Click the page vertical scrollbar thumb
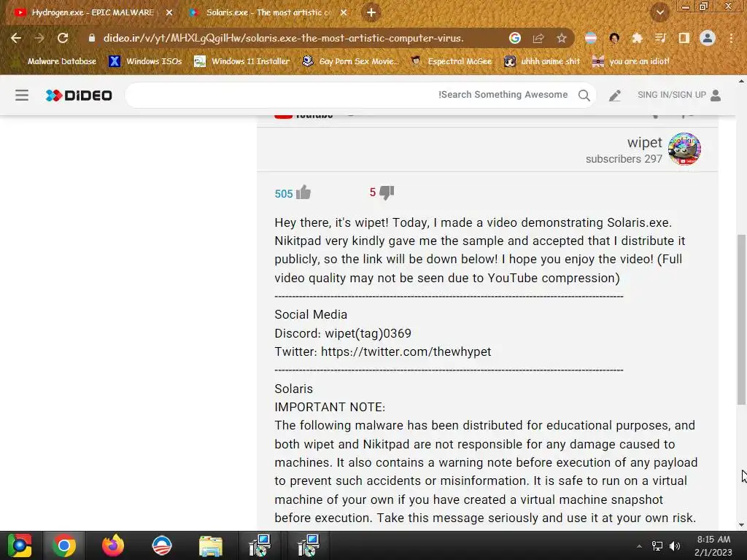The height and width of the screenshot is (560, 747). tap(741, 319)
